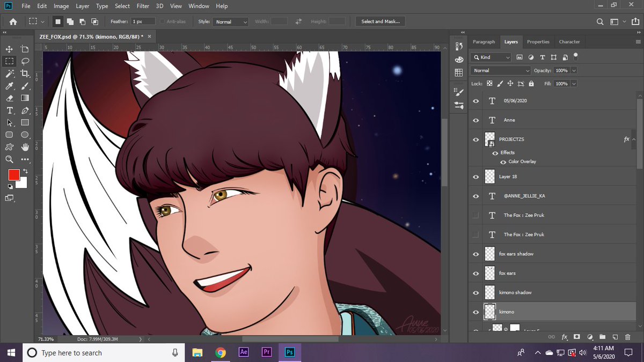Toggle layer filtering on/off switch

point(575,55)
